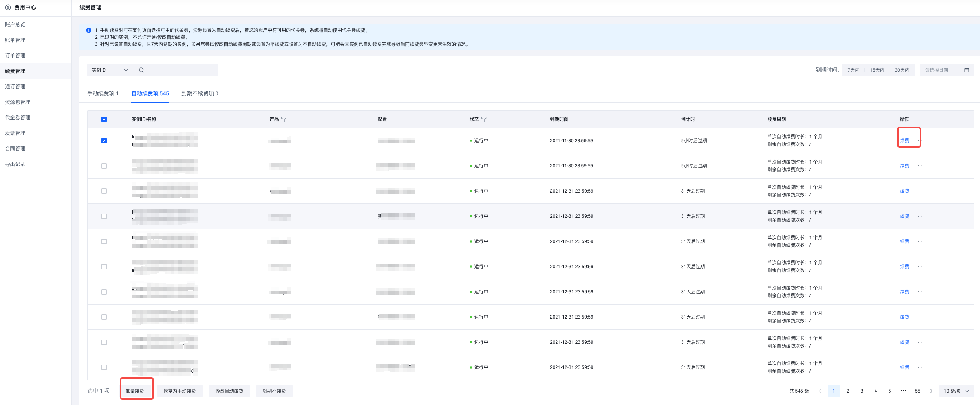
Task: Filter expiry time by 15天内
Action: (877, 70)
